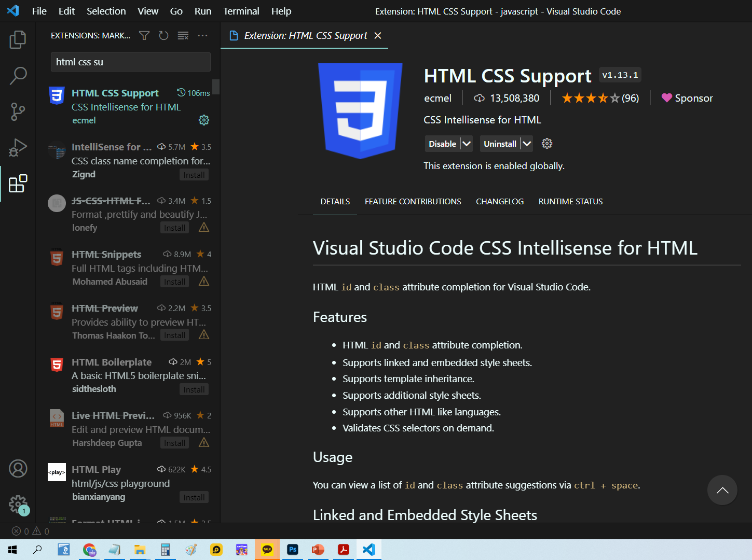
Task: Click the extensions search input field
Action: pyautogui.click(x=130, y=62)
